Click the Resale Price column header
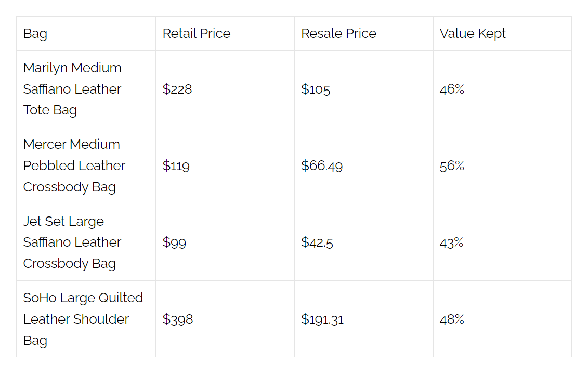Screen dimensions: 588x371 (338, 34)
